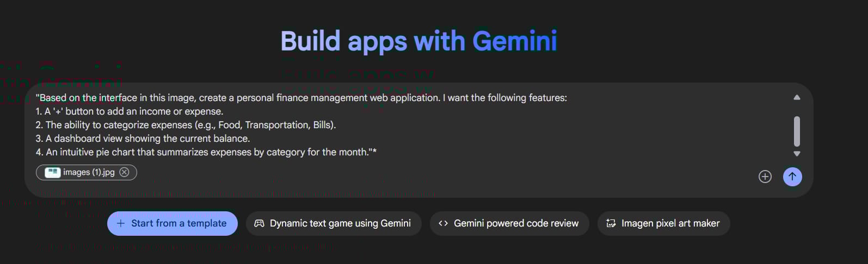Choose Dynamic text game using Gemini

point(334,223)
